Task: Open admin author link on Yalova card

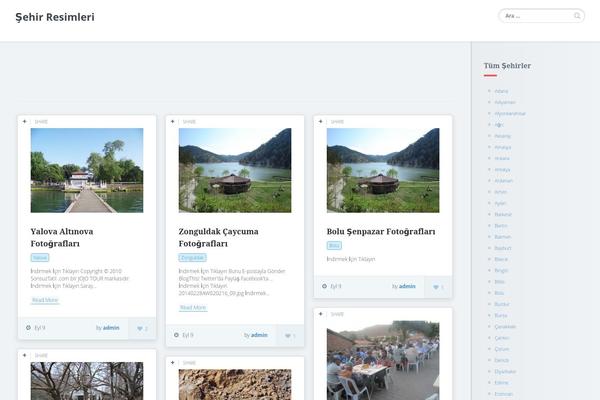Action: point(111,328)
